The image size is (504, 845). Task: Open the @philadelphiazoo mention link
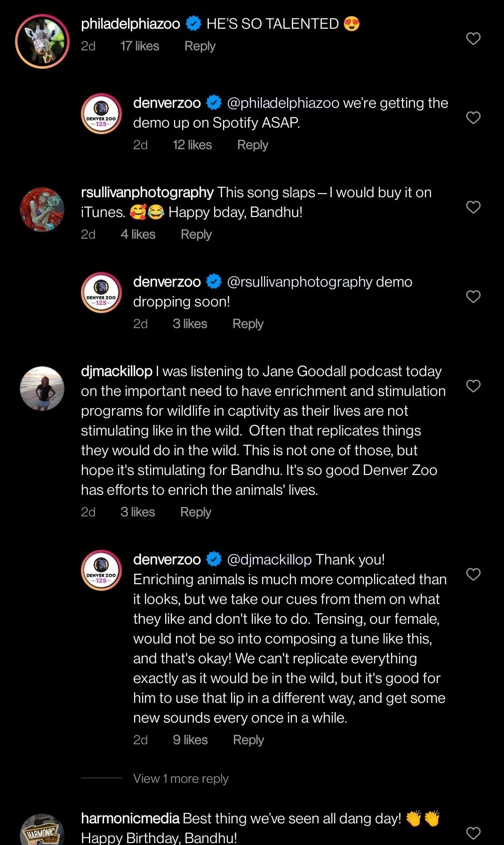pyautogui.click(x=283, y=103)
